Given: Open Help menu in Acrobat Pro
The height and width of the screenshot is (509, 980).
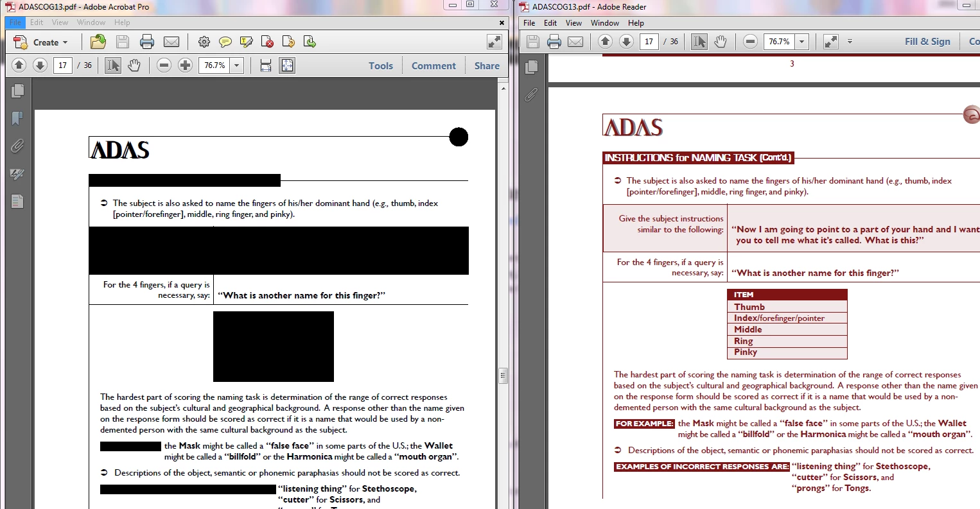Looking at the screenshot, I should 122,22.
